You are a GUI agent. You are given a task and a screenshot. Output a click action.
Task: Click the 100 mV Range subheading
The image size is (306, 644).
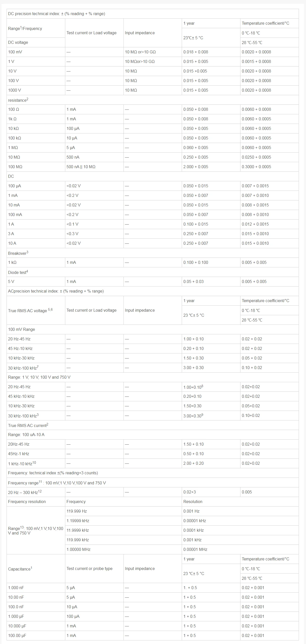[21, 329]
